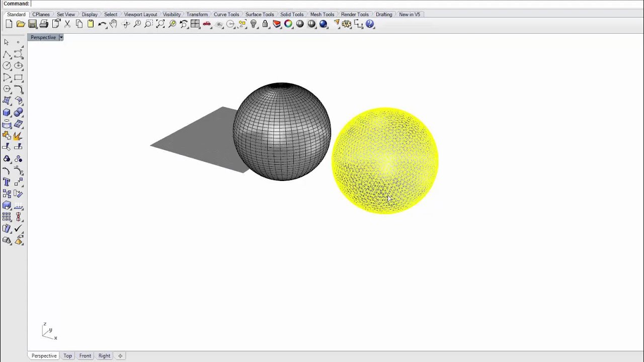The image size is (644, 362).
Task: Add viewport tab with plus icon
Action: pos(120,356)
